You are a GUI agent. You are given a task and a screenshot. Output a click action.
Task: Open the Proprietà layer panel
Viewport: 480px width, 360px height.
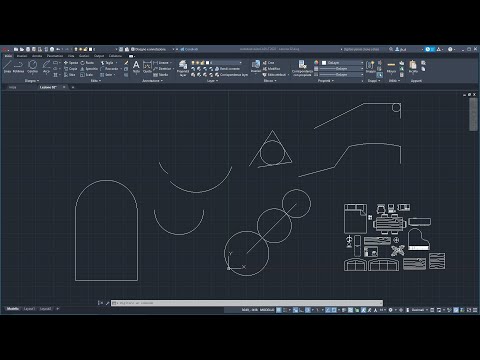click(183, 68)
